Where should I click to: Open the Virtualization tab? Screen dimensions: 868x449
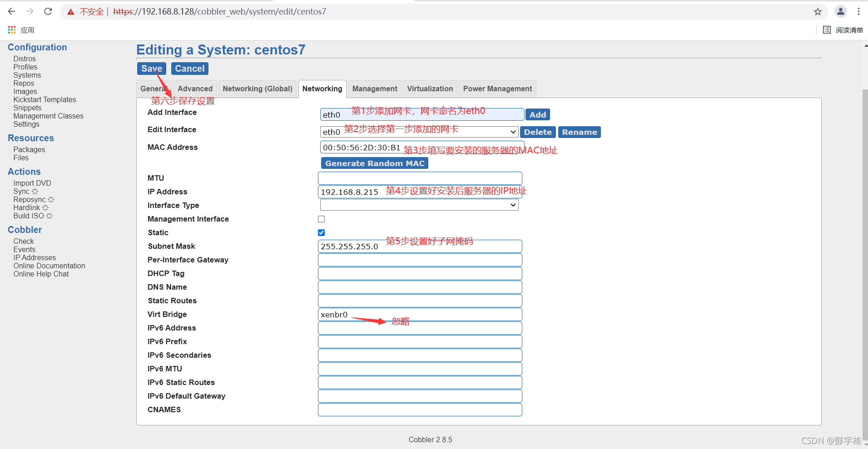[x=430, y=89]
